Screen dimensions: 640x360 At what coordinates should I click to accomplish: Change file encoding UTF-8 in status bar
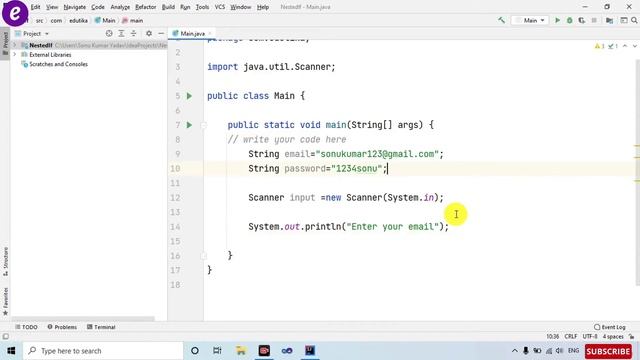click(x=590, y=337)
